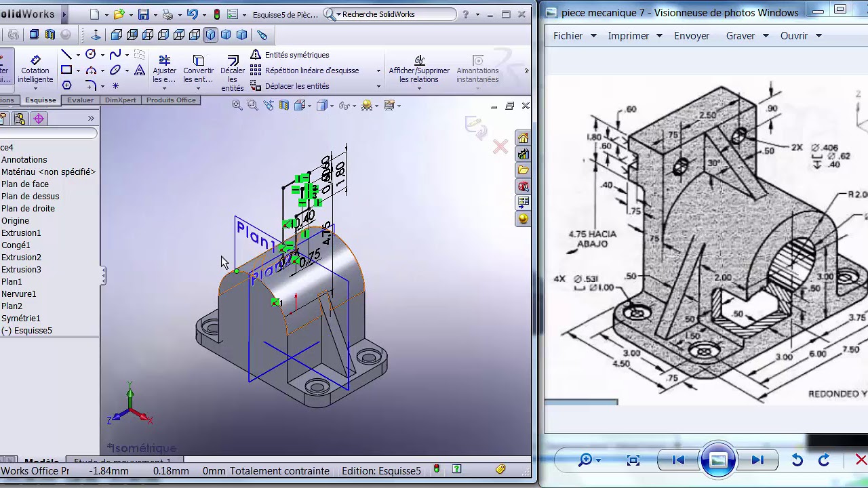Screen dimensions: 868x488
Task: Rotate image clockwise in photo viewer
Action: 824,460
